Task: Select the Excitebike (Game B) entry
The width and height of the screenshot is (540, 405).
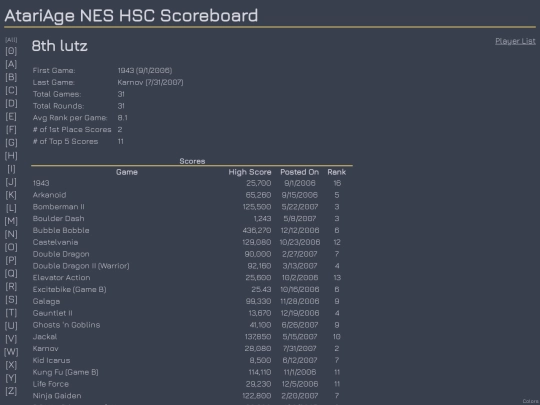Action: (x=70, y=289)
